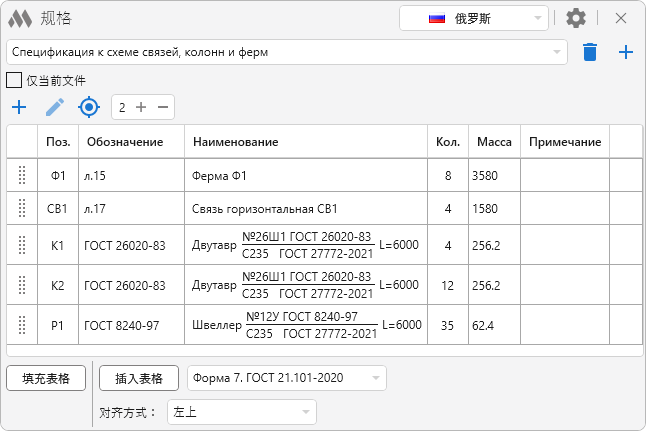This screenshot has height=431, width=646.
Task: Open the Форма 7 ГОСТ 21.101-2020 dropdown
Action: tap(286, 378)
